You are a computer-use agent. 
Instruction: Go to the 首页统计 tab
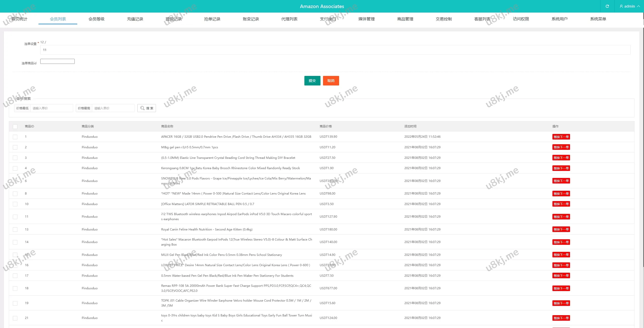tap(19, 19)
